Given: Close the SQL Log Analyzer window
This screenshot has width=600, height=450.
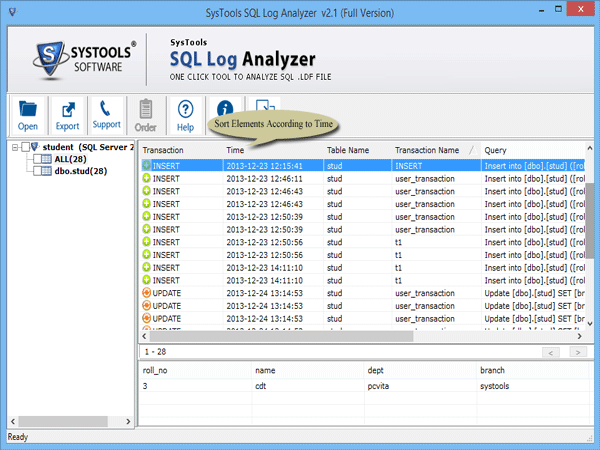Looking at the screenshot, I should [x=580, y=9].
